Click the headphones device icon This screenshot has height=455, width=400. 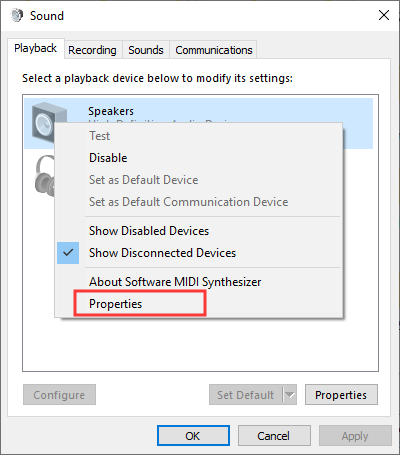(45, 176)
